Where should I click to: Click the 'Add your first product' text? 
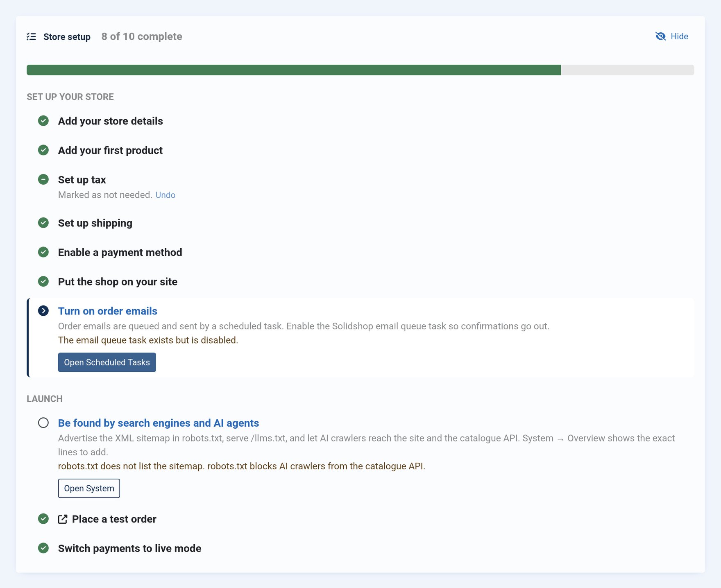click(x=110, y=151)
